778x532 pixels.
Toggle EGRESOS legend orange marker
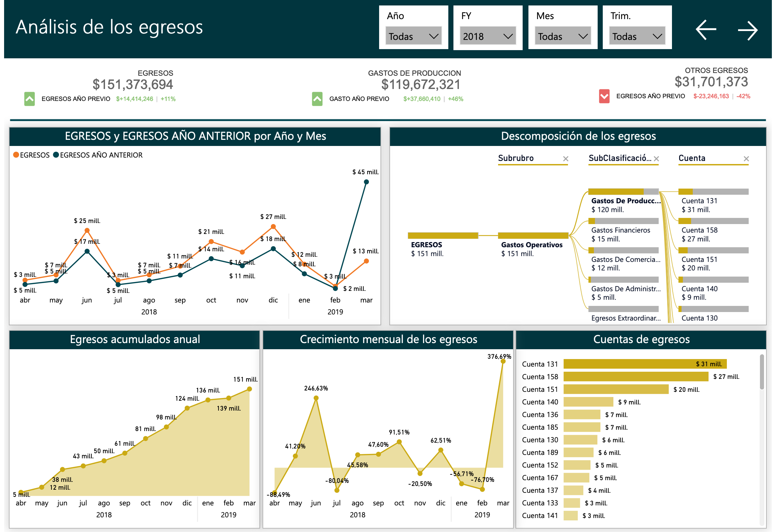click(x=16, y=155)
